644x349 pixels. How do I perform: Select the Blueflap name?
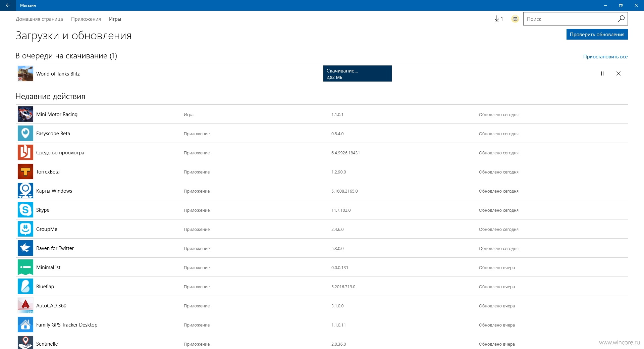point(45,287)
